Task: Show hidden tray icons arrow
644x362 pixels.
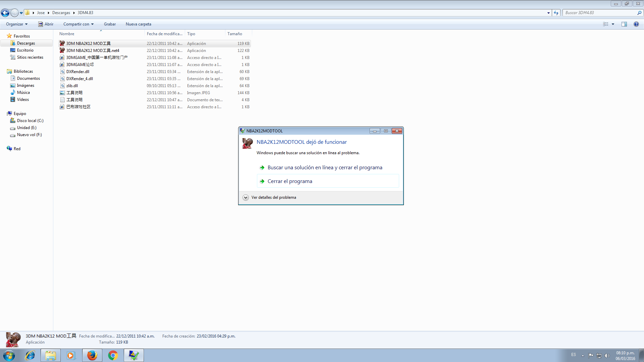Action: [x=583, y=356]
